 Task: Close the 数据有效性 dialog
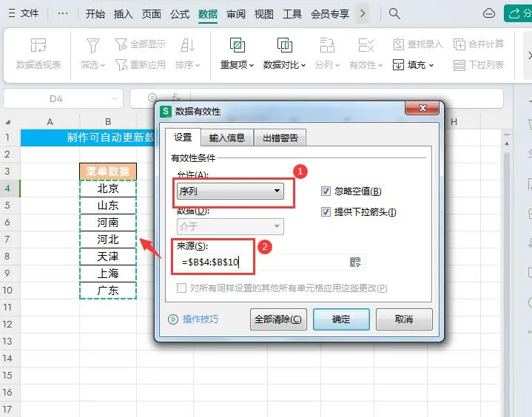pyautogui.click(x=422, y=108)
